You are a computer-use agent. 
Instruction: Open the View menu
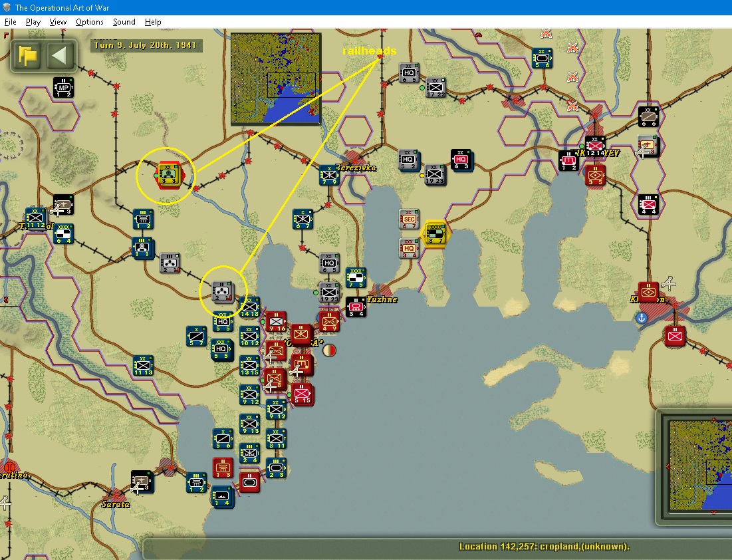pos(58,22)
